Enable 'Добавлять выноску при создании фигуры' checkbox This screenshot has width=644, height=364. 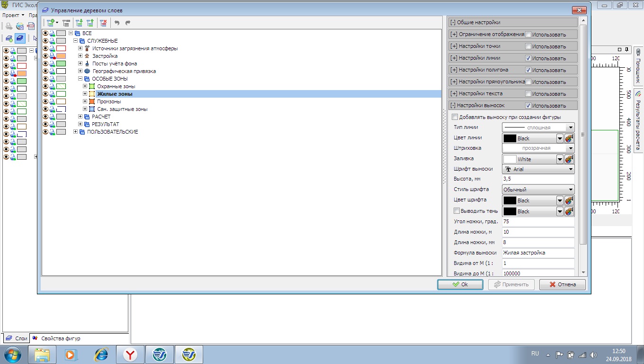[x=455, y=117]
